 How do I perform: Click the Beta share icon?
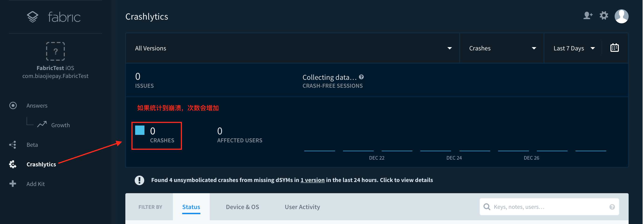(x=13, y=145)
